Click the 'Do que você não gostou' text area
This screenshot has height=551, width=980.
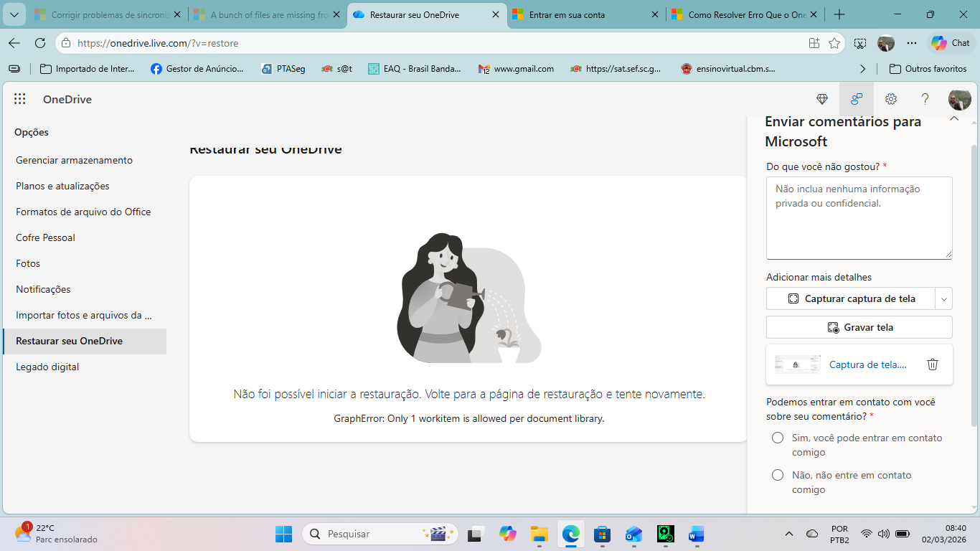(859, 218)
